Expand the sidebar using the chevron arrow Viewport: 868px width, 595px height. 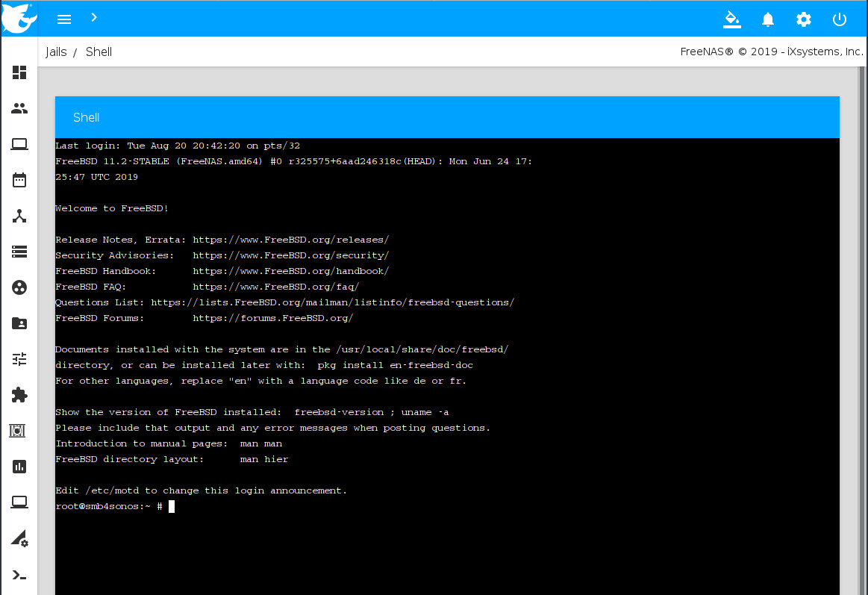[x=94, y=16]
